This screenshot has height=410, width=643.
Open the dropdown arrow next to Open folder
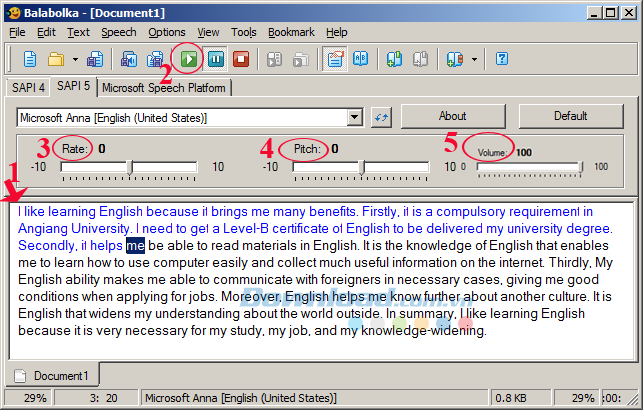coord(74,59)
